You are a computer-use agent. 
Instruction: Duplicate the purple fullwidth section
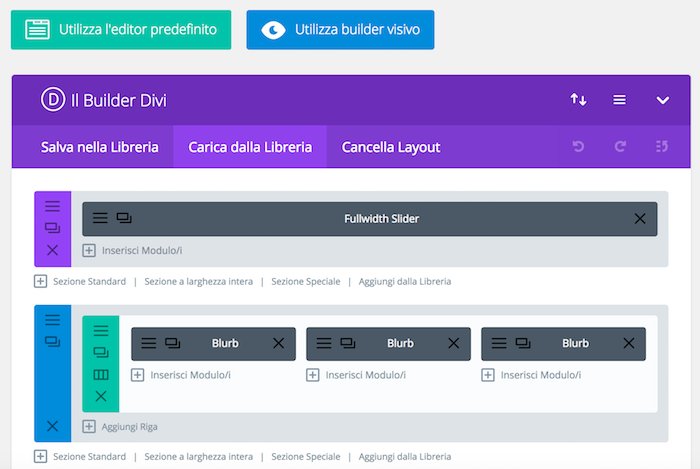pos(52,228)
